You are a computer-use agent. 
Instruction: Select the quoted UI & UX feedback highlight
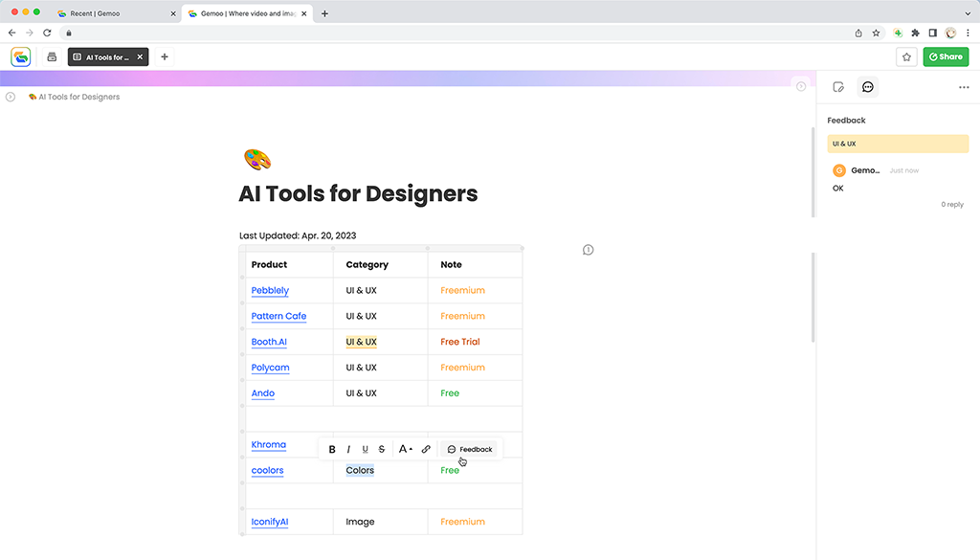(x=898, y=144)
